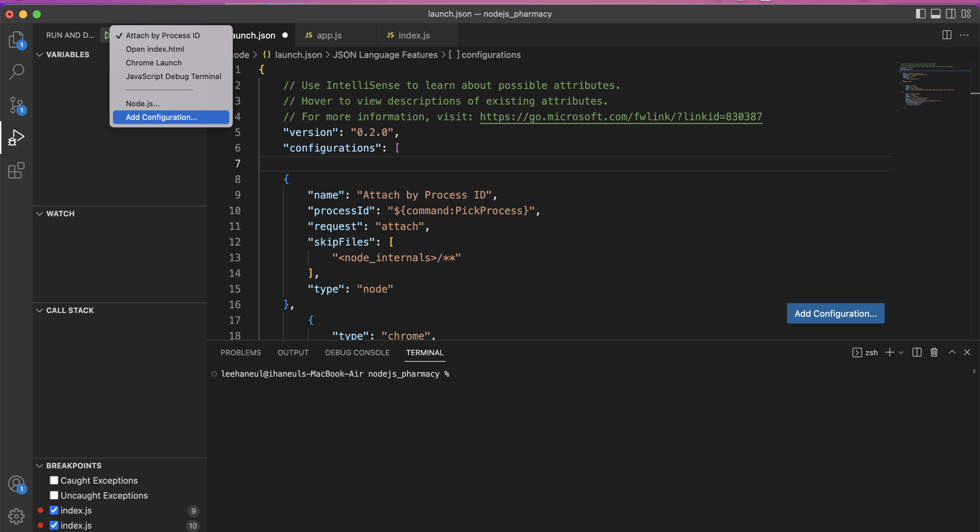
Task: Toggle panel layout icon in title bar
Action: [935, 14]
